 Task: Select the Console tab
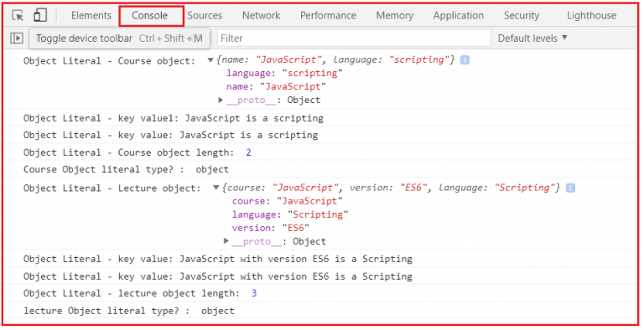(x=149, y=16)
